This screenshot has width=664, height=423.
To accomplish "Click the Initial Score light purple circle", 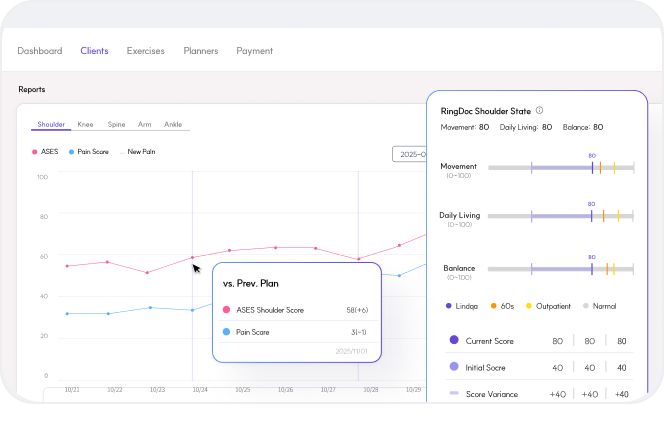I will pyautogui.click(x=454, y=366).
